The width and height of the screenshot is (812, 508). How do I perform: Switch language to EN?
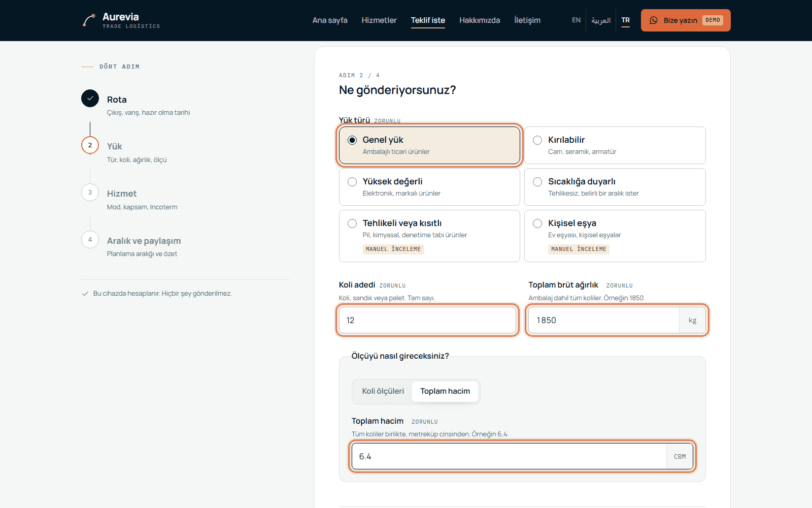coord(576,20)
